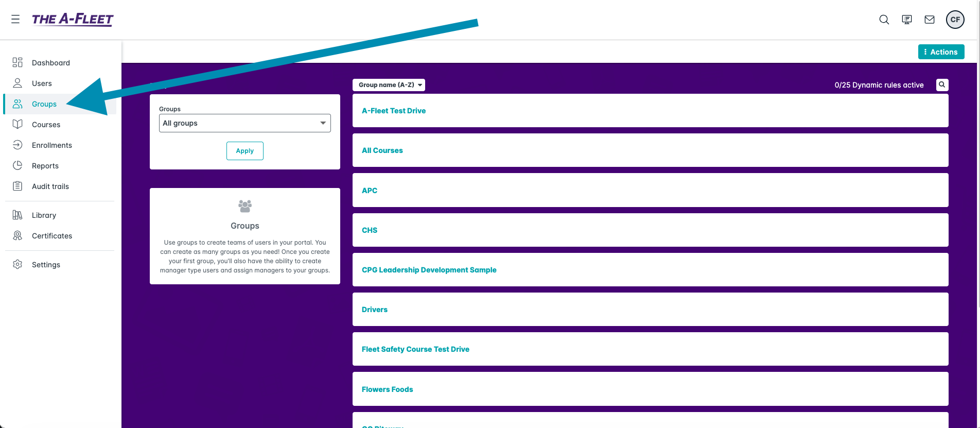This screenshot has width=980, height=428.
Task: Open the A-Fleet Test Drive group
Action: coord(393,111)
